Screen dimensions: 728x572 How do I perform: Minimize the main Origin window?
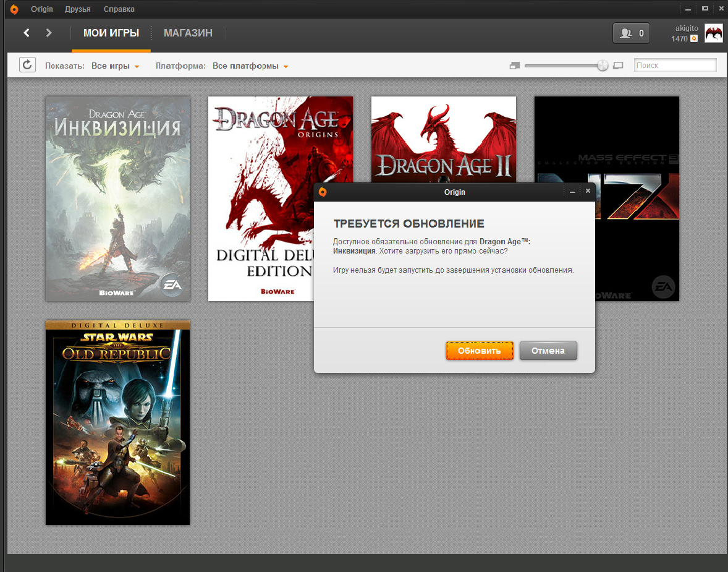click(x=688, y=9)
